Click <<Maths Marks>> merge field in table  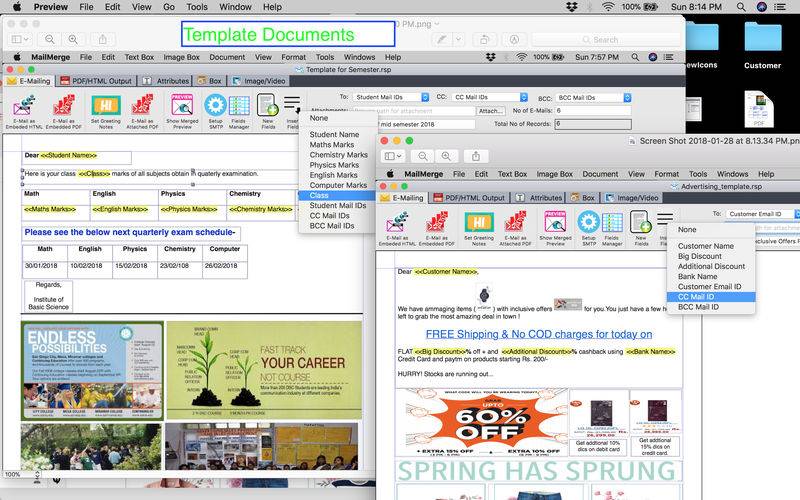(49, 209)
